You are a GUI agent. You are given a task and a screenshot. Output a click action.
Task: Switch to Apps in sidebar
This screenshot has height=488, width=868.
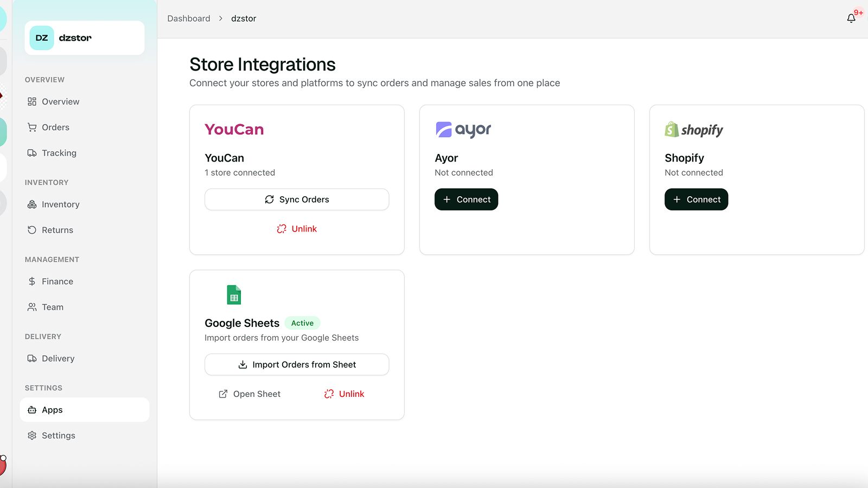point(53,409)
